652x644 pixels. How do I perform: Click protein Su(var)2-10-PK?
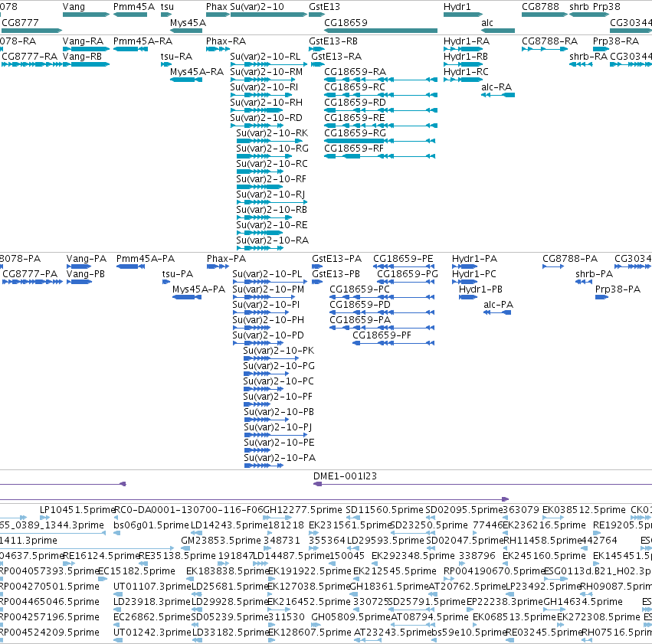click(x=271, y=358)
